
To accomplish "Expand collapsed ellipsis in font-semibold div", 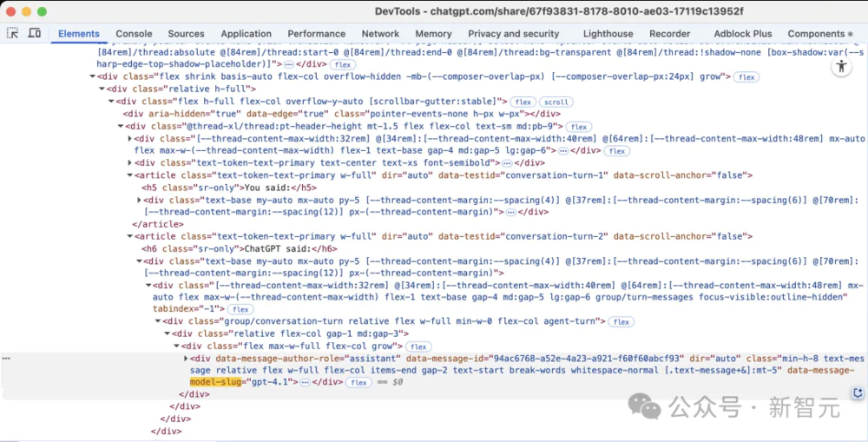I will pyautogui.click(x=502, y=162).
